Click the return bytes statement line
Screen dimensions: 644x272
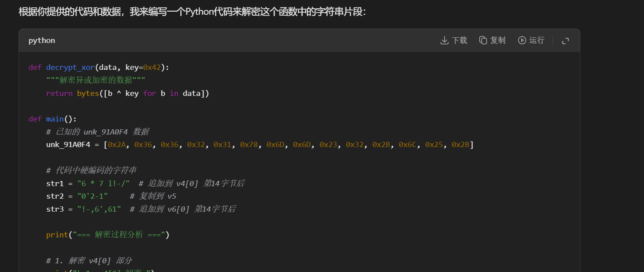pyautogui.click(x=127, y=93)
